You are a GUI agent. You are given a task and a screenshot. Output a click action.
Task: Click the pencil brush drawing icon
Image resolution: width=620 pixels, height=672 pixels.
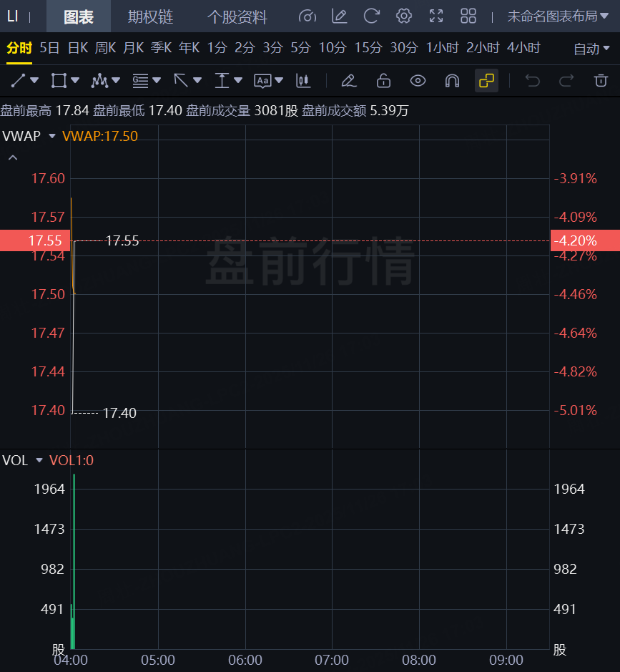tap(349, 80)
